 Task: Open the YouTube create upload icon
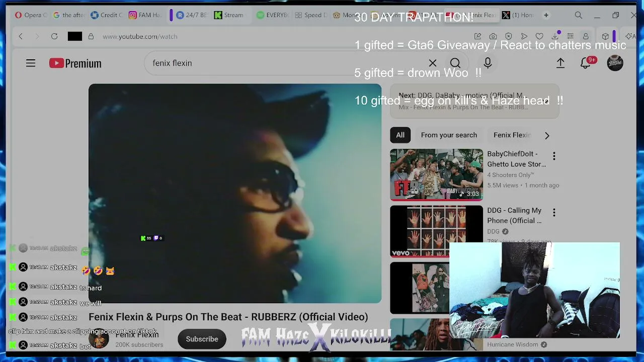[x=560, y=63]
